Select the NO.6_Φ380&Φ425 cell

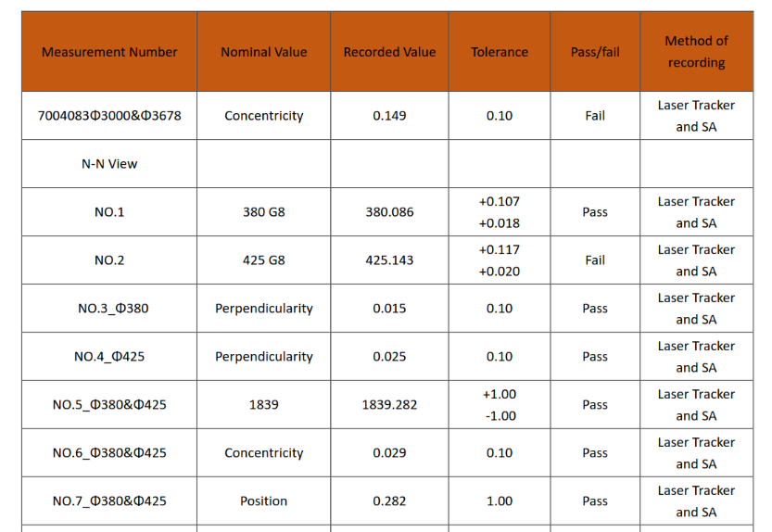(109, 453)
